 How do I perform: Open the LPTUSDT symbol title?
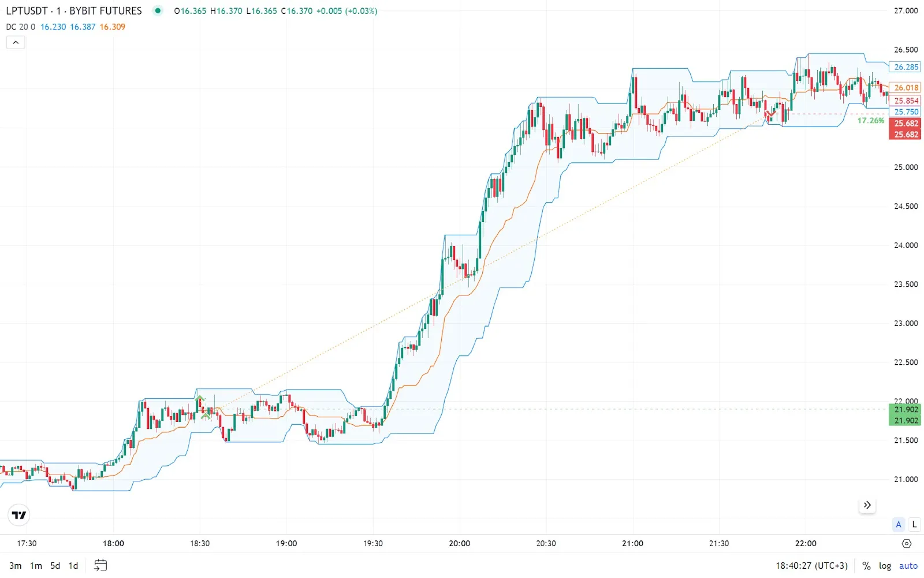tap(73, 10)
